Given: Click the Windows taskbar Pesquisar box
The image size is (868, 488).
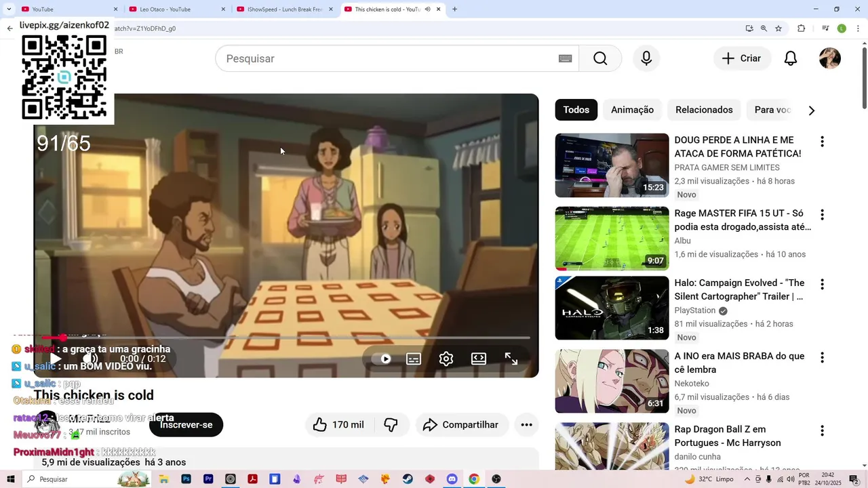Looking at the screenshot, I should click(x=86, y=479).
